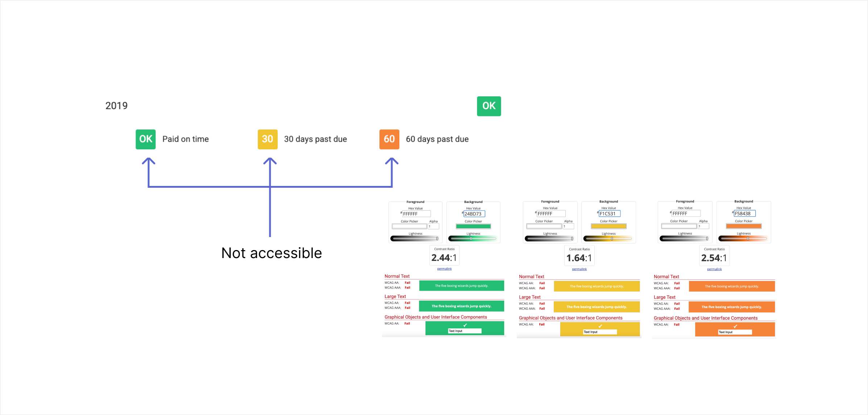Click the green Normal Text sample sentence
Screen dimensions: 868x415
[462, 286]
